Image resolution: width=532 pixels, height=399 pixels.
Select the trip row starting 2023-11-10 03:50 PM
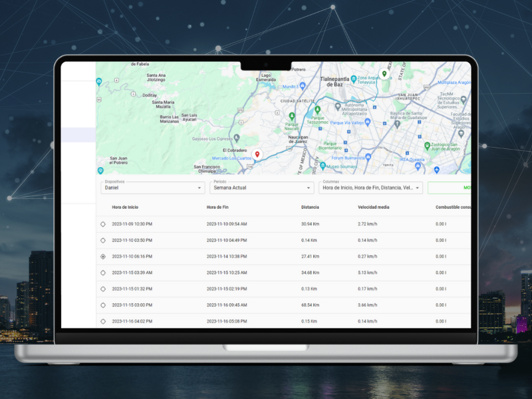pyautogui.click(x=103, y=241)
